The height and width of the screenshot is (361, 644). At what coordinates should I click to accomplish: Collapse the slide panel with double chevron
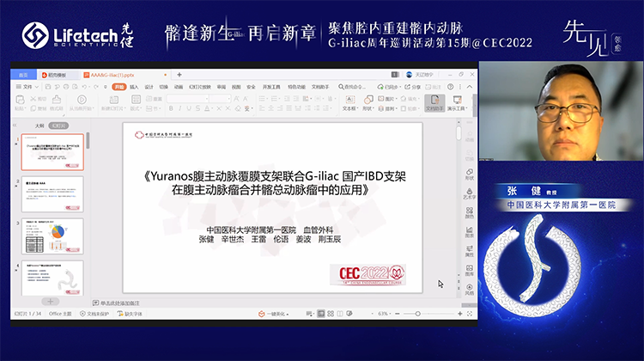[x=15, y=125]
